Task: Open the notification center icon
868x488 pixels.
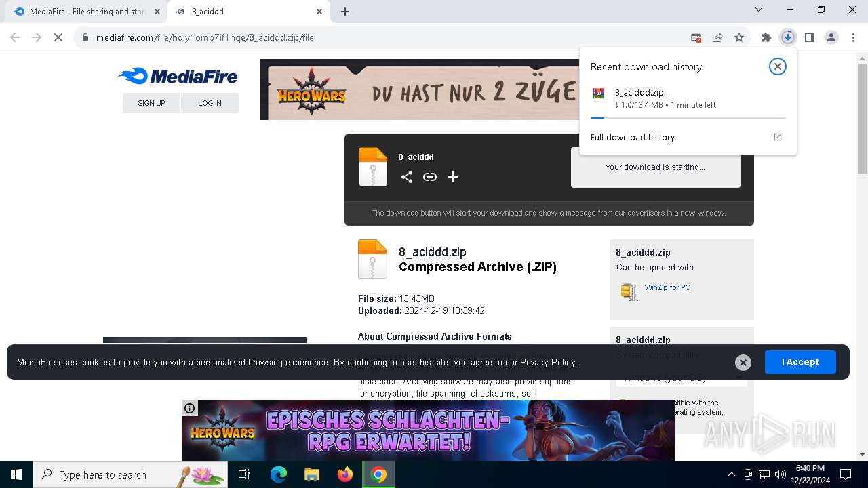Action: click(x=846, y=474)
